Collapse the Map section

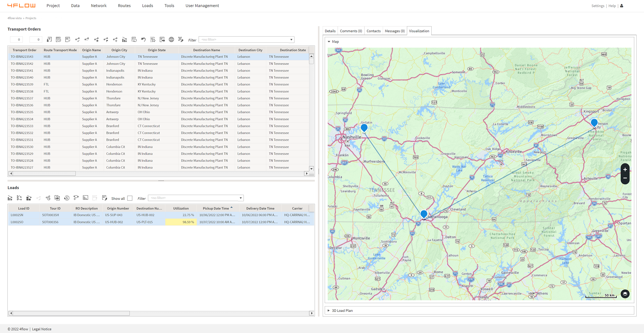pos(329,42)
